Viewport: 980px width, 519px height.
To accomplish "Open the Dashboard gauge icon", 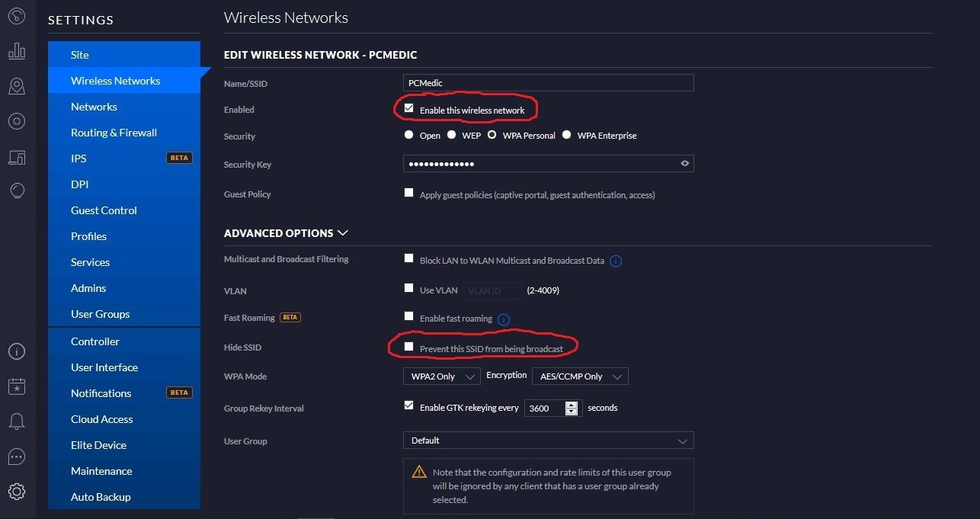I will (17, 16).
